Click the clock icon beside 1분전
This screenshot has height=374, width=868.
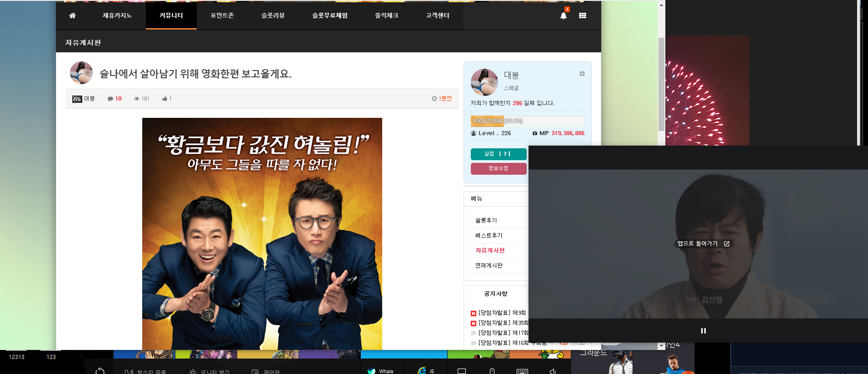(x=434, y=99)
